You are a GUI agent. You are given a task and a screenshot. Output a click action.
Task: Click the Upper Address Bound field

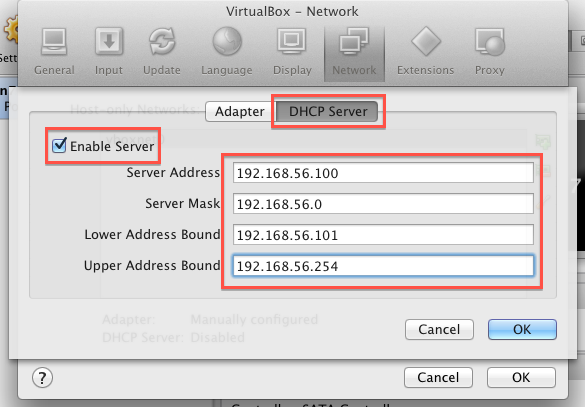point(383,266)
